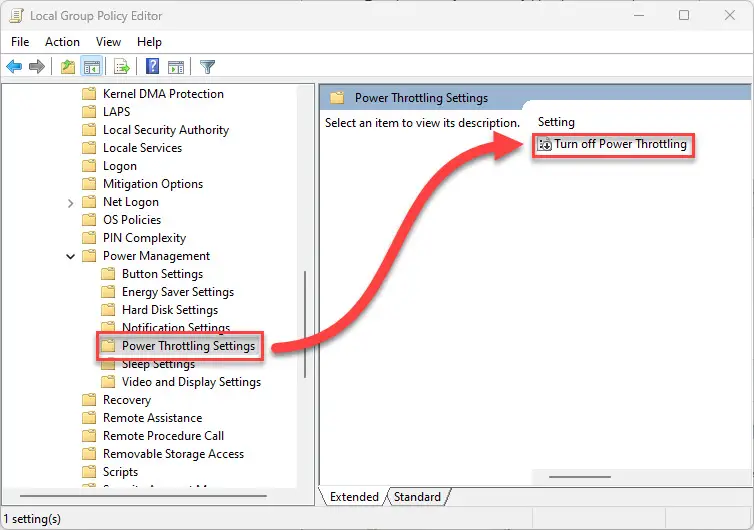The width and height of the screenshot is (754, 530).
Task: Open the Help menu
Action: point(149,42)
